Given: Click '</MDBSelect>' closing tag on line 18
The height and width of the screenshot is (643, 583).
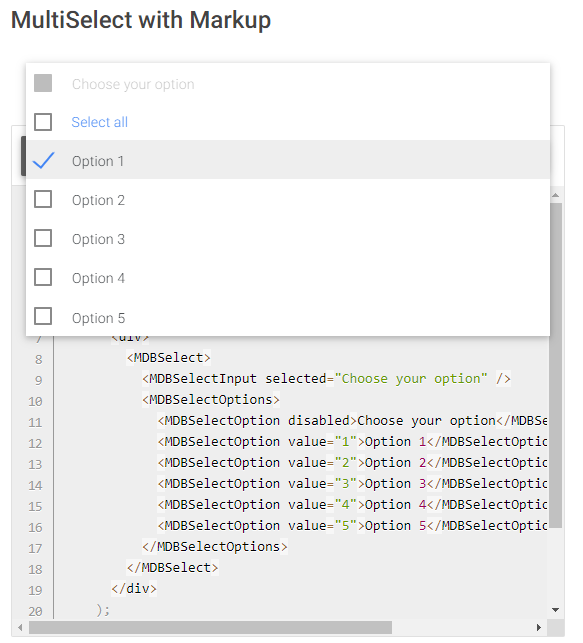Looking at the screenshot, I should click(x=173, y=568).
